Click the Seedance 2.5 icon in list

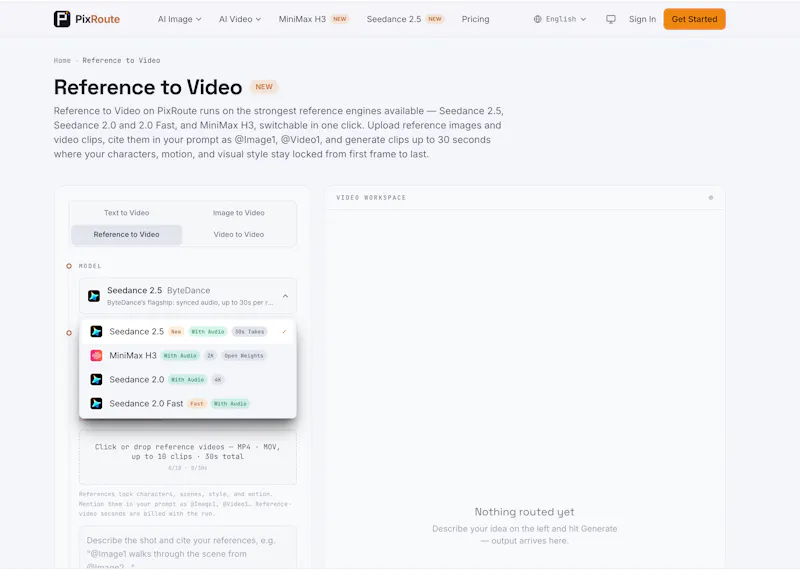pyautogui.click(x=96, y=332)
